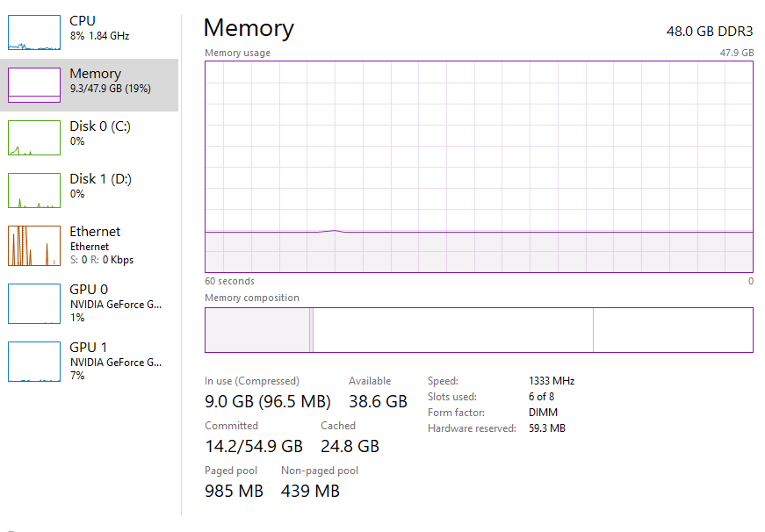This screenshot has height=532, width=765.
Task: Click the Ethernet activity mini graph
Action: click(x=34, y=246)
